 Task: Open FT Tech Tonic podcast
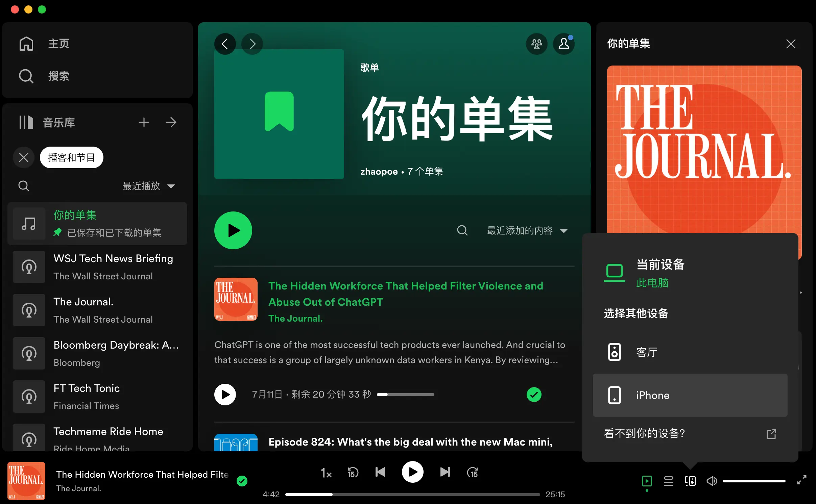[x=97, y=397]
